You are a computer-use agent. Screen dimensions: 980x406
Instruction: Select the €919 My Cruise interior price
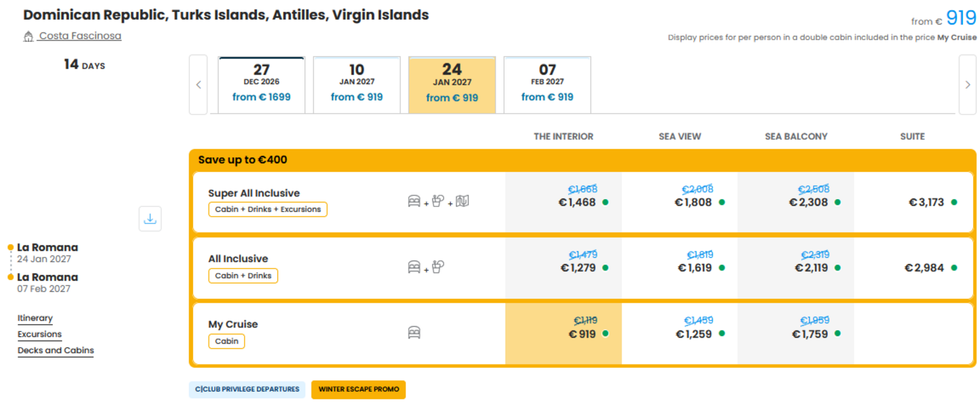coord(582,334)
